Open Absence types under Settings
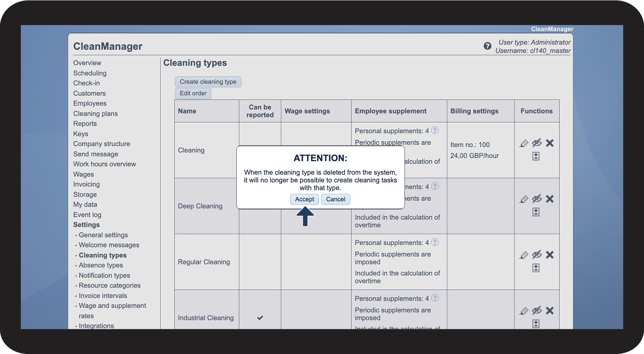Viewport: 644px width, 354px height. (101, 265)
